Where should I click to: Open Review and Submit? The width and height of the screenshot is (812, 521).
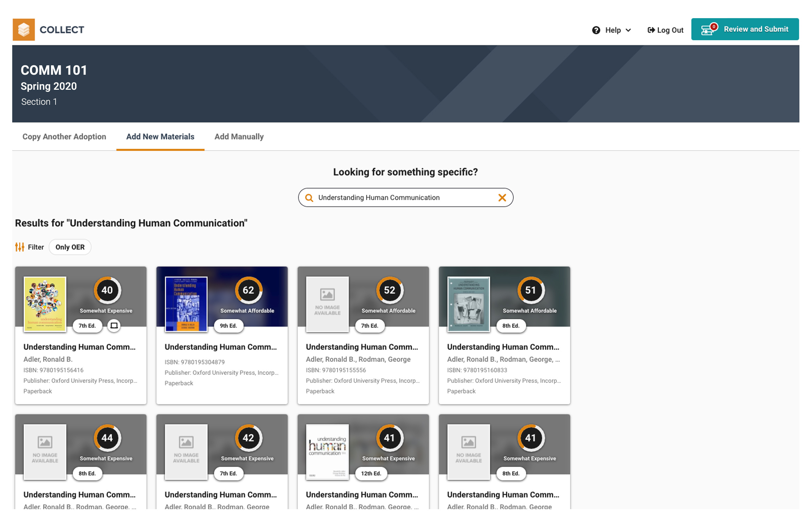(745, 29)
